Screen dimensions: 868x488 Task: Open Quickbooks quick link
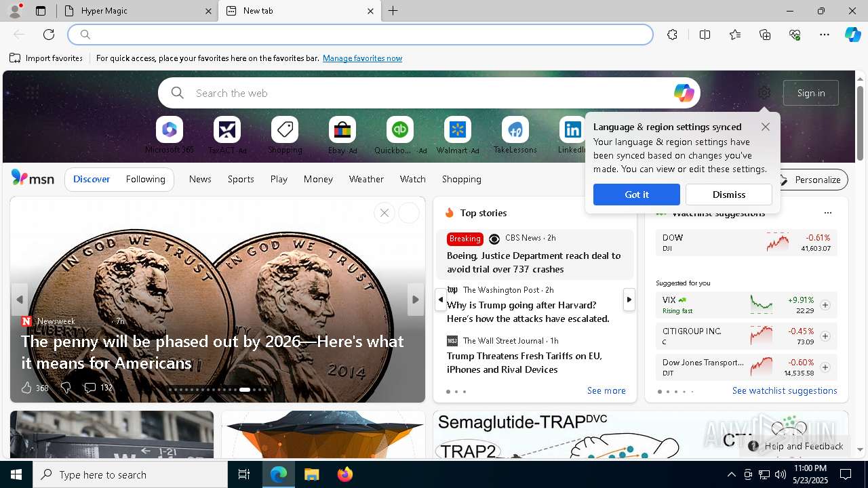pos(400,136)
